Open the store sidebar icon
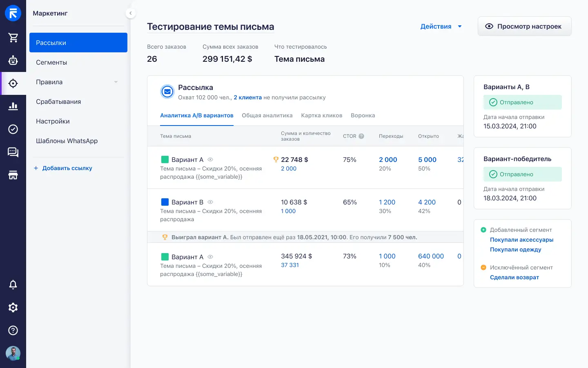This screenshot has height=368, width=588. pyautogui.click(x=13, y=175)
